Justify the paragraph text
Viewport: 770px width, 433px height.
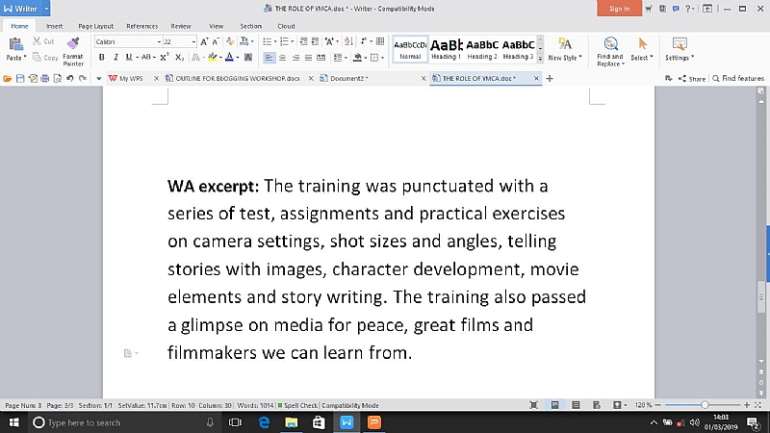(x=308, y=57)
